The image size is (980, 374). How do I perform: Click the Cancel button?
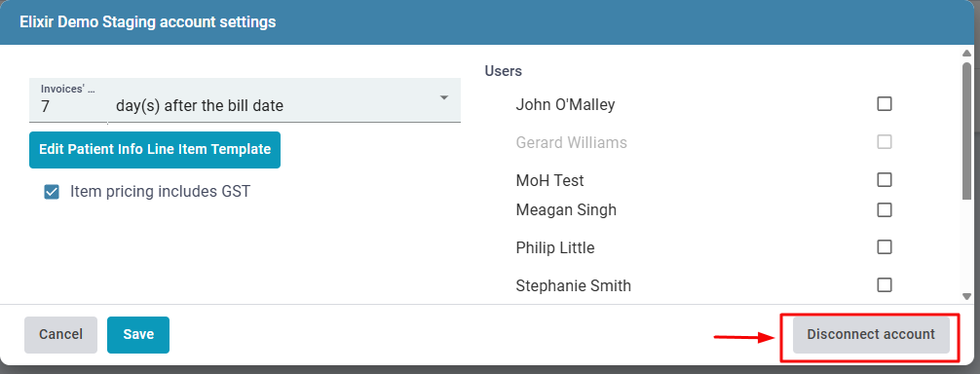click(60, 335)
